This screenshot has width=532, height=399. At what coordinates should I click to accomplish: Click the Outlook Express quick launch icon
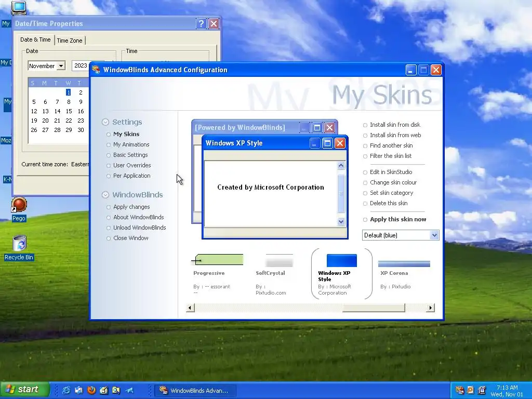tap(79, 390)
